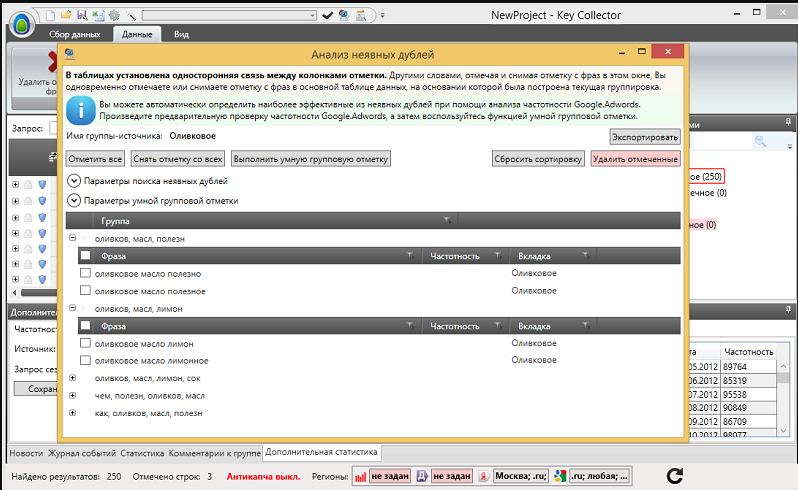Open project via the folder icon
Image resolution: width=798 pixels, height=490 pixels.
66,15
